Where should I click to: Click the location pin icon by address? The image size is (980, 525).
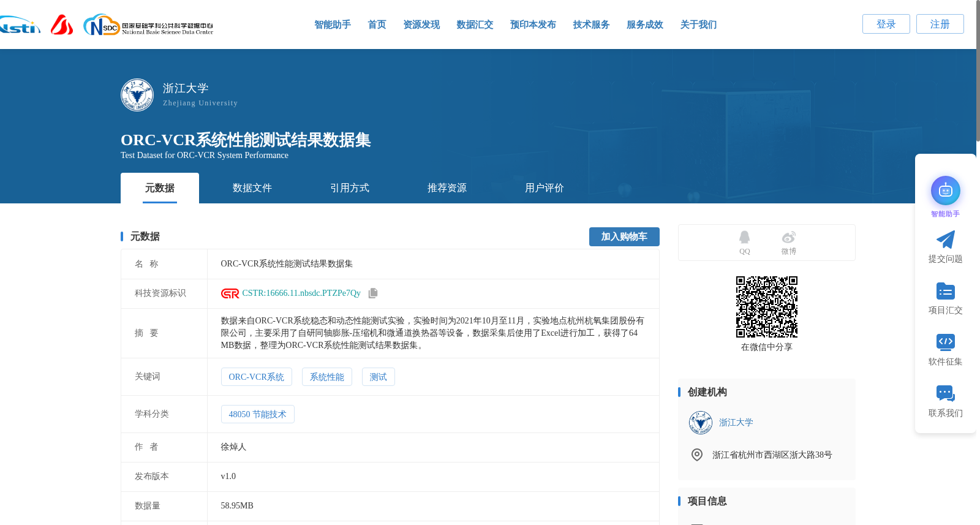697,455
